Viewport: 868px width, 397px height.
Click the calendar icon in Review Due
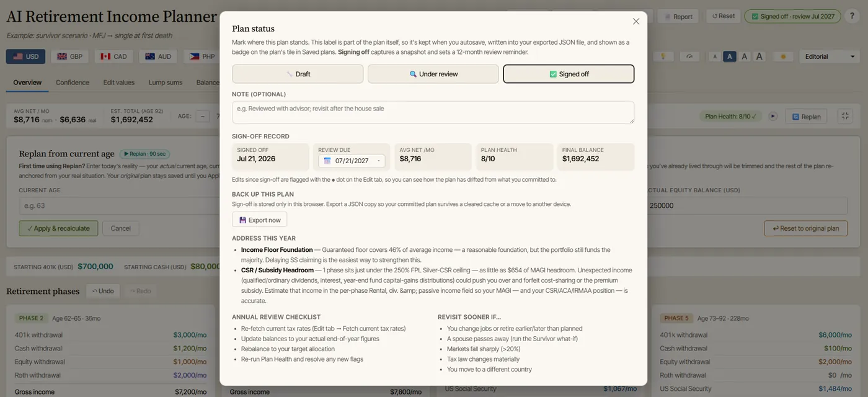pos(327,161)
